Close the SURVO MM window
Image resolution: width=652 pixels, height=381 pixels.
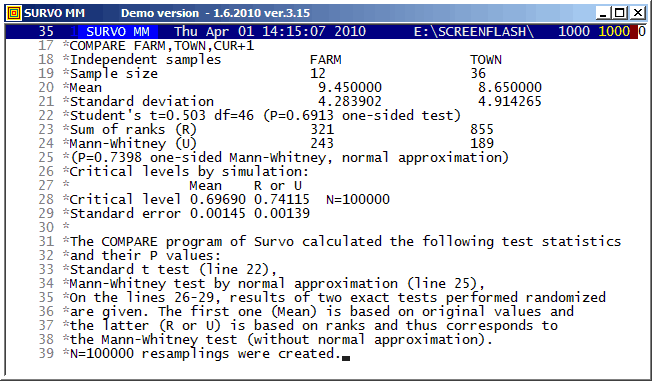point(637,13)
